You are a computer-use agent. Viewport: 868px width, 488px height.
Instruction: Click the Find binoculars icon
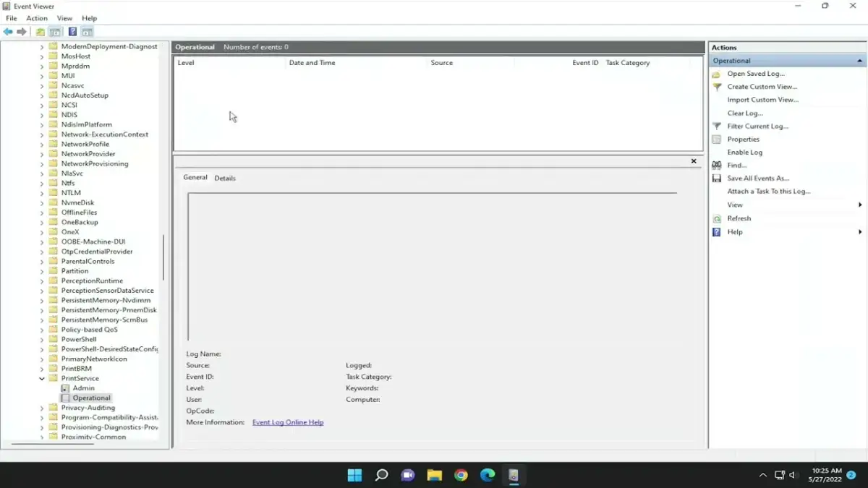pyautogui.click(x=717, y=165)
